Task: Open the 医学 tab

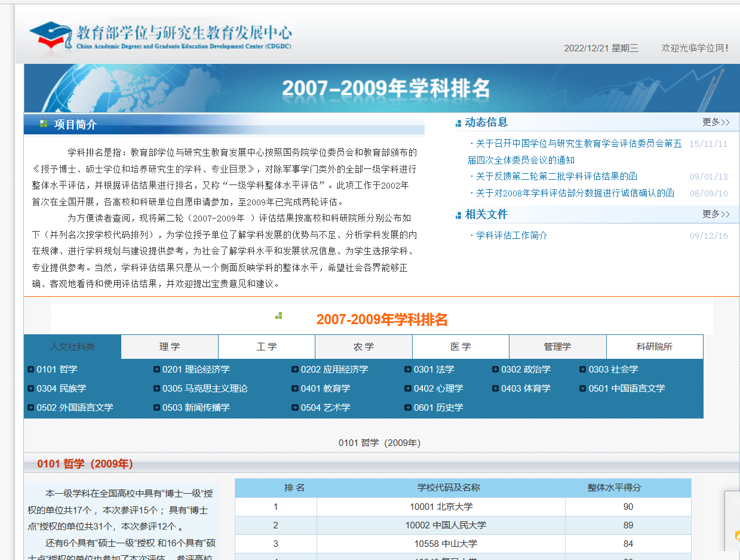Action: coord(460,347)
